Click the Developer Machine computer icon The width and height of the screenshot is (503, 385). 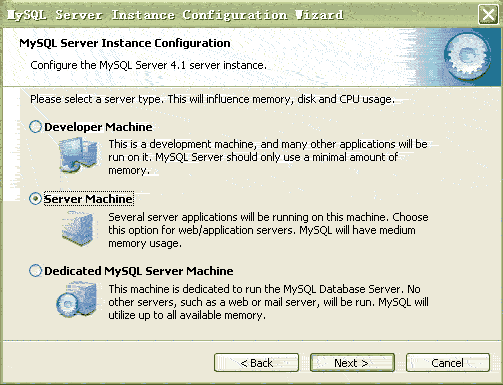pos(79,156)
